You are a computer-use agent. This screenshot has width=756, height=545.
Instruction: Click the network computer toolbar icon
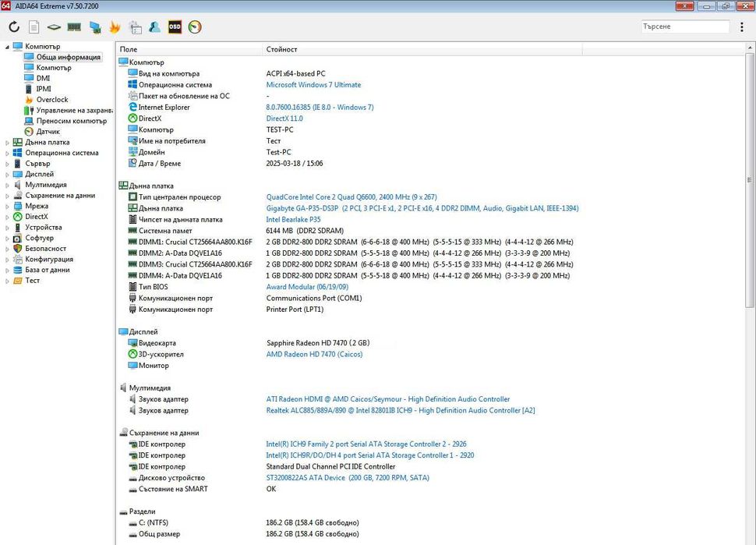95,27
